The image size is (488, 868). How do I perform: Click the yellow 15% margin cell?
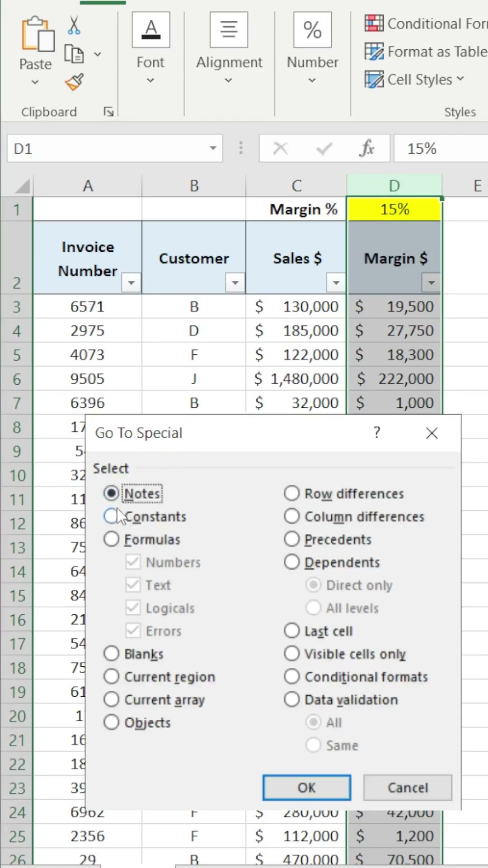394,209
